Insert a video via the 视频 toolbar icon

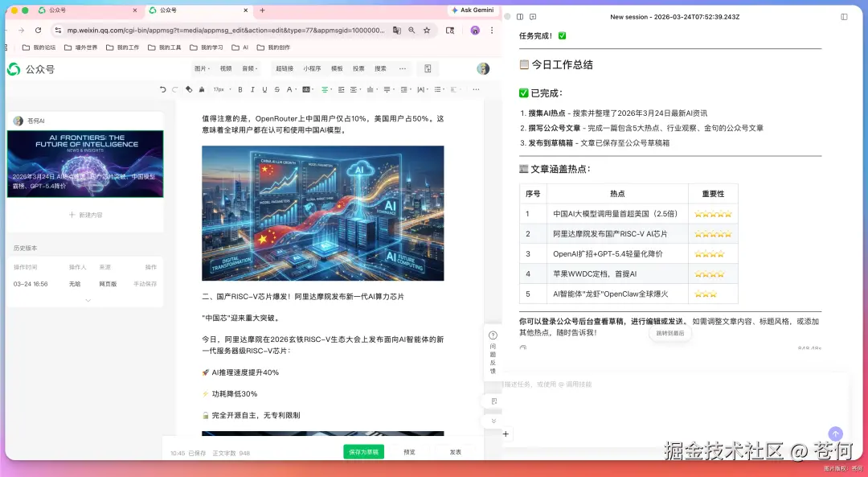point(224,69)
